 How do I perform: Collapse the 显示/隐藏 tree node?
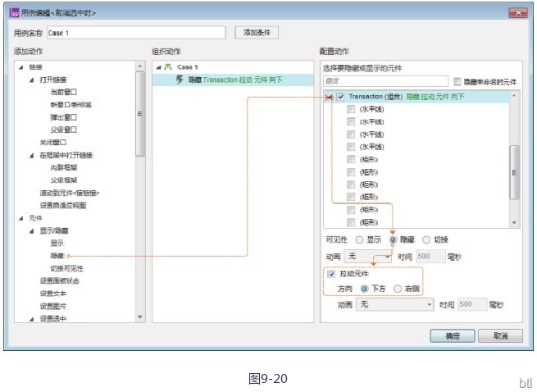tap(32, 231)
